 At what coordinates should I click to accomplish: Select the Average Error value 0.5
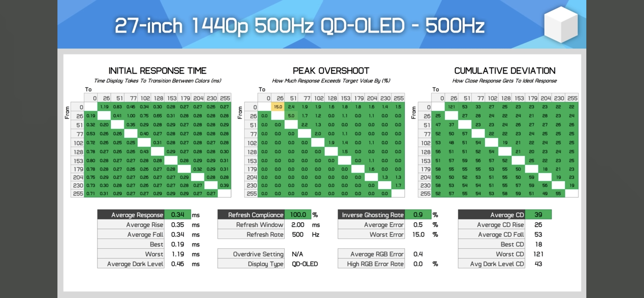[418, 225]
